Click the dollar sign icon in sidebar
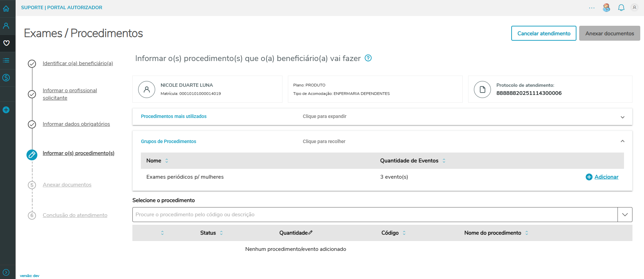644x279 pixels. click(6, 78)
